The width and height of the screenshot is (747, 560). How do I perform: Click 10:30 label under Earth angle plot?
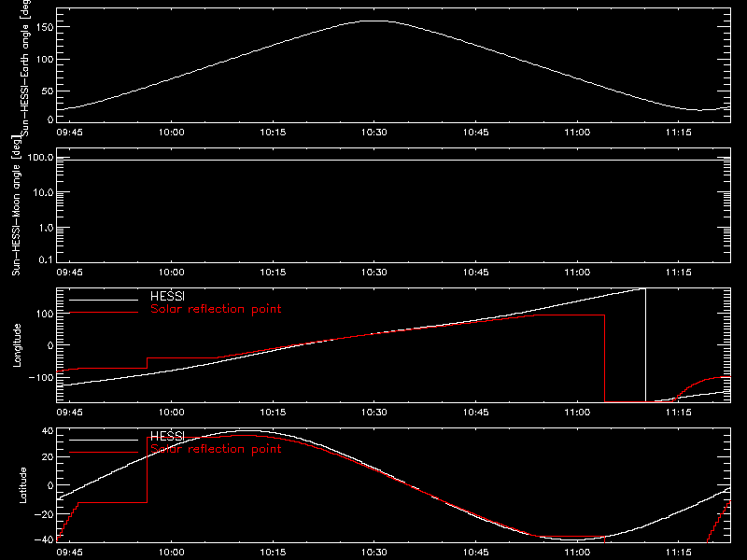point(374,132)
